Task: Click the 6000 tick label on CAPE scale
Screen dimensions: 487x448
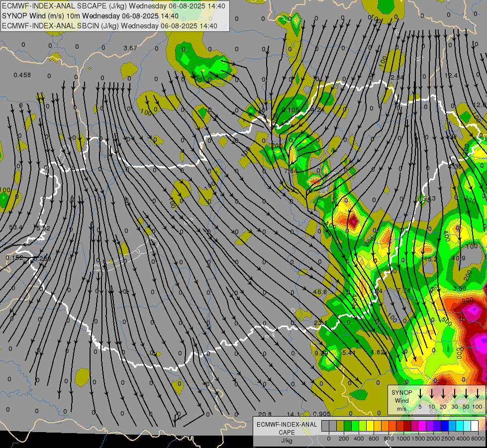Action: [479, 439]
